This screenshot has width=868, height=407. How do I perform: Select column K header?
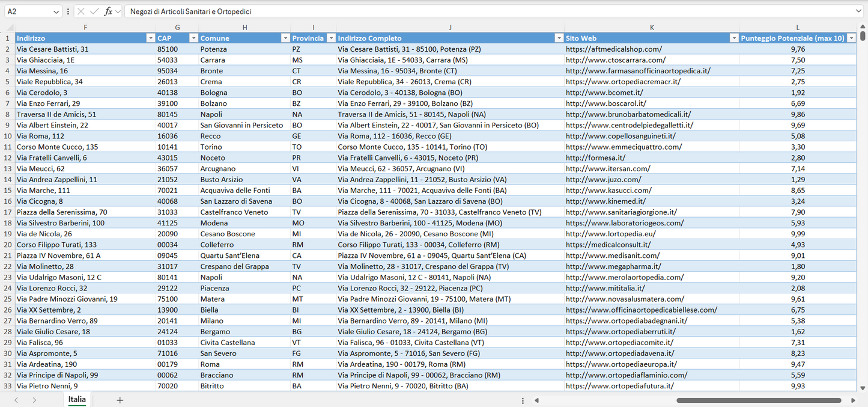(x=652, y=27)
